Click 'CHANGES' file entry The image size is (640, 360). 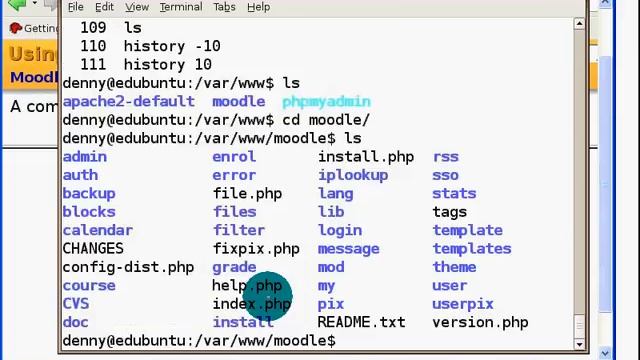93,249
